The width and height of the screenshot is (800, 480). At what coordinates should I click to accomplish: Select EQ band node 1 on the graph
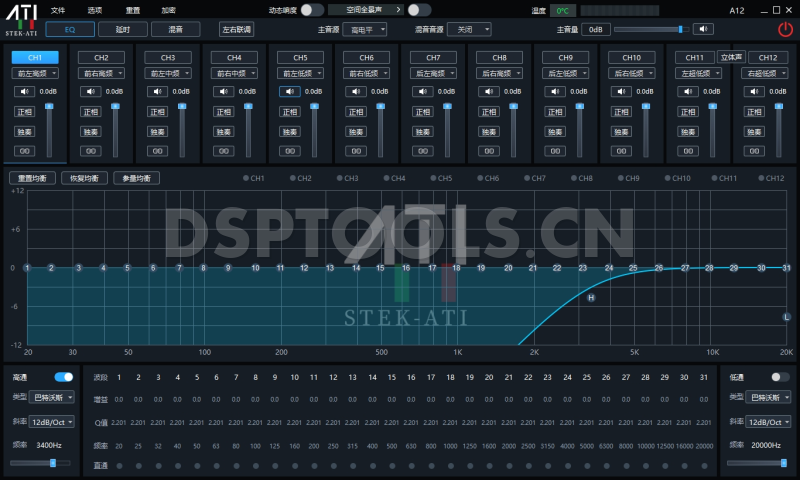27,268
